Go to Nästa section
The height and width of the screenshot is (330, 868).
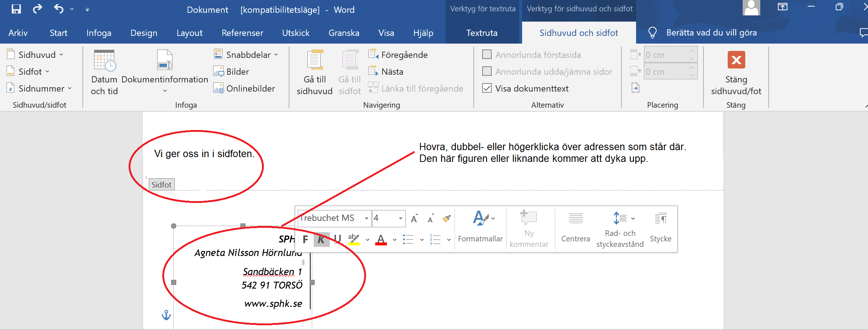pyautogui.click(x=386, y=71)
